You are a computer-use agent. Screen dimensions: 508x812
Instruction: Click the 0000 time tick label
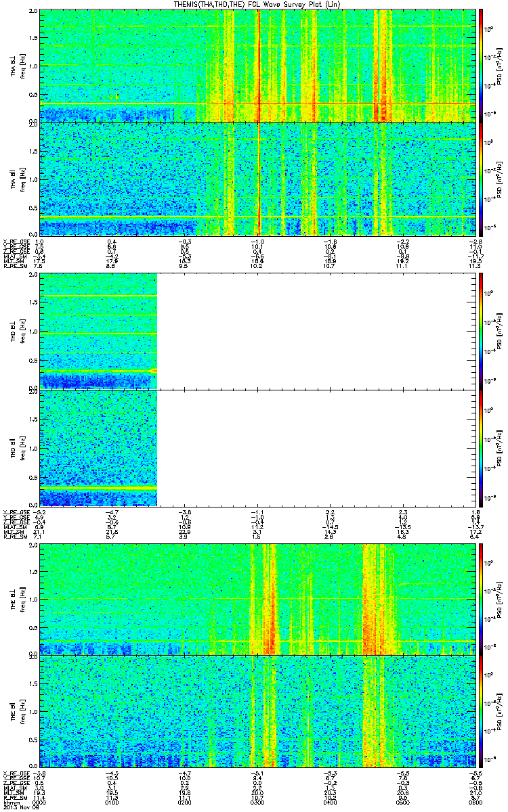coord(41,801)
